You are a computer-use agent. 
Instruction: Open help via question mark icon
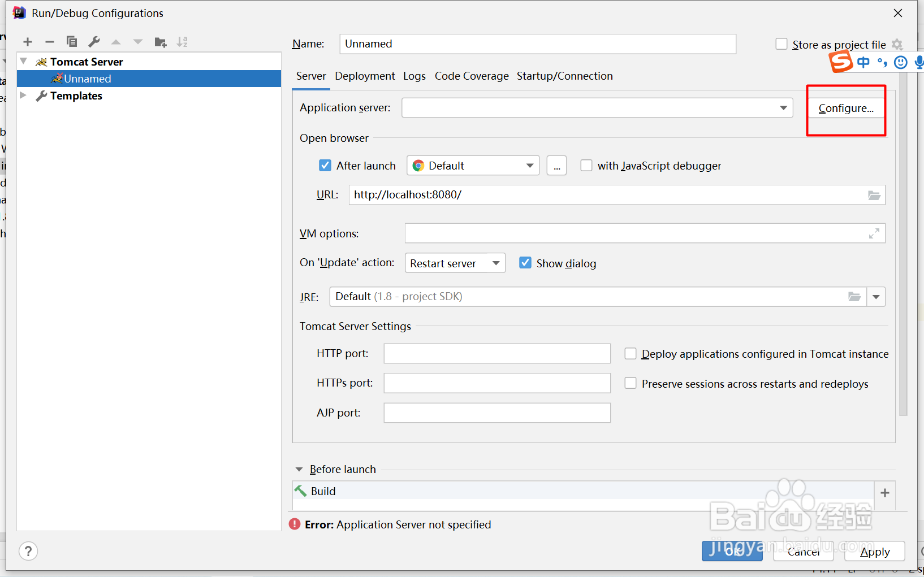[x=28, y=550]
